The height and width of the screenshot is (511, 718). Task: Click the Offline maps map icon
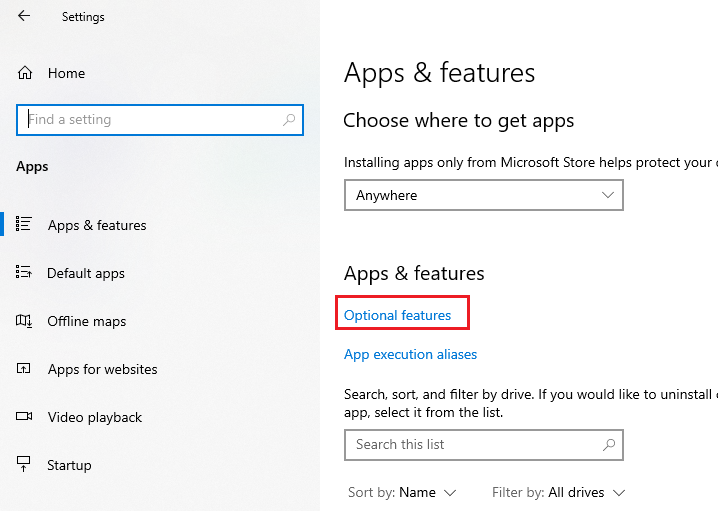pyautogui.click(x=24, y=321)
